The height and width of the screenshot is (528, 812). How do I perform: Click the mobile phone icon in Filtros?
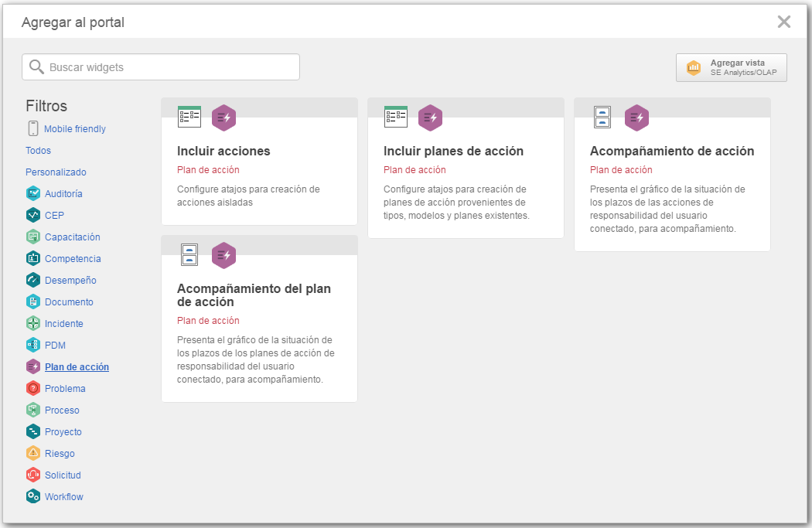click(33, 128)
